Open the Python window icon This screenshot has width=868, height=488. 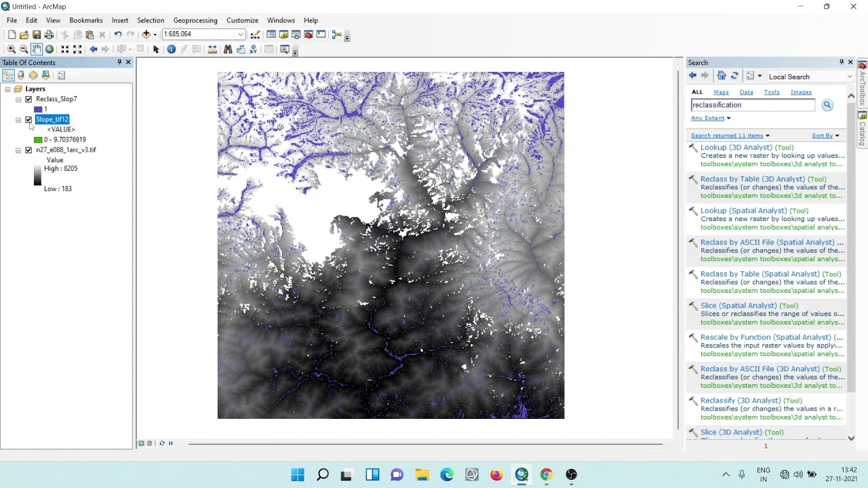pyautogui.click(x=321, y=35)
